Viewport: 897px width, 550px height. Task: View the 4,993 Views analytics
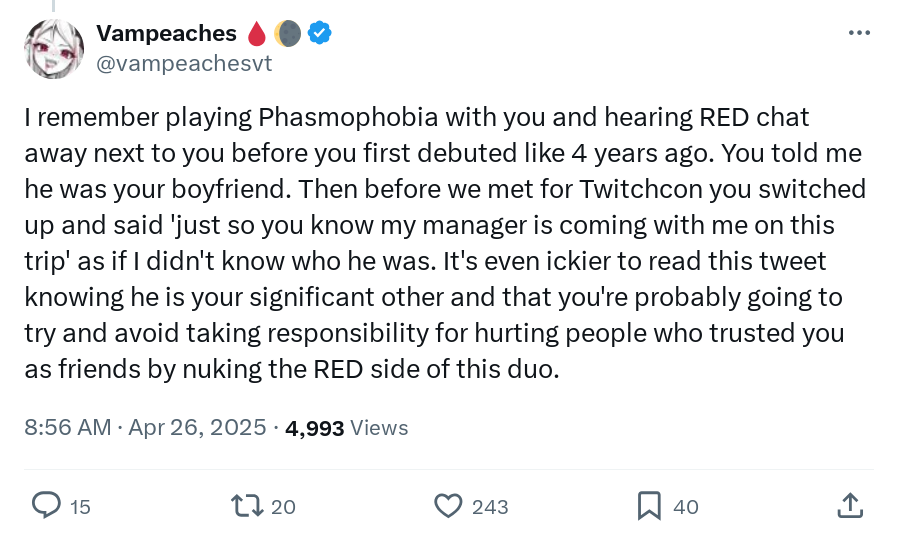coord(347,428)
